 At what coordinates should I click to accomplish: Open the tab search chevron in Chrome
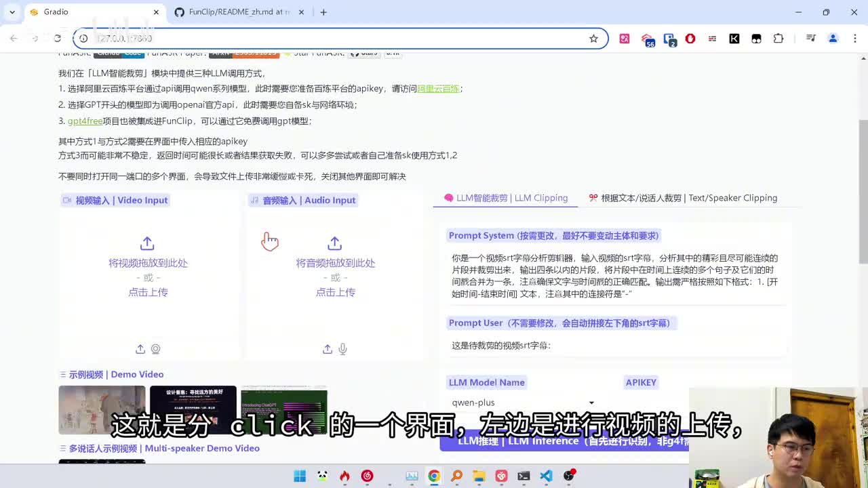tap(12, 12)
